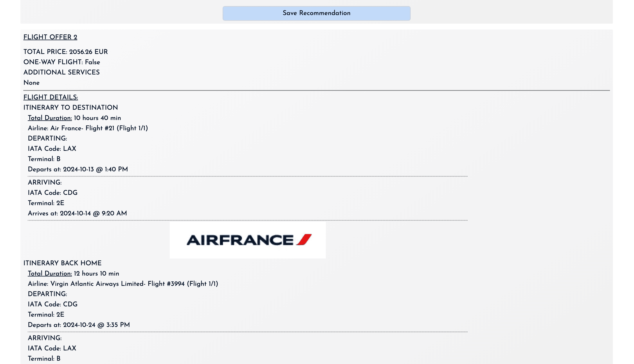Click the TOTAL PRICE 2056.26 EUR text
634x364 pixels.
point(66,52)
